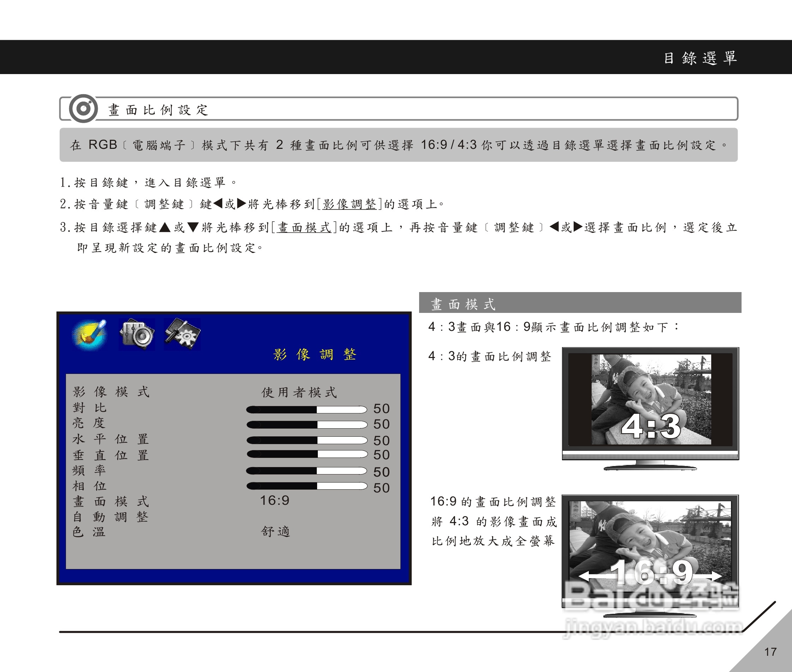Open the audio settings speaker icon

(136, 333)
